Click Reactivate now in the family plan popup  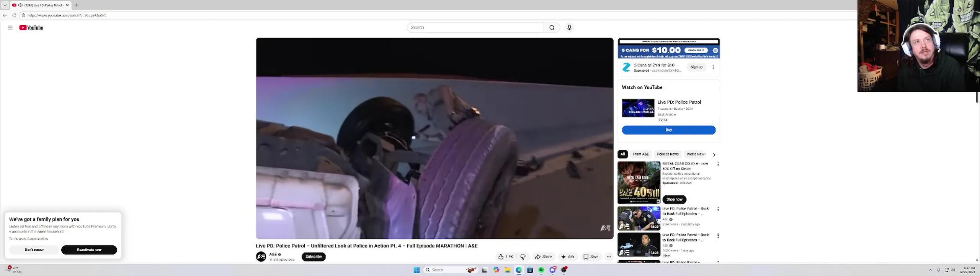(x=89, y=250)
